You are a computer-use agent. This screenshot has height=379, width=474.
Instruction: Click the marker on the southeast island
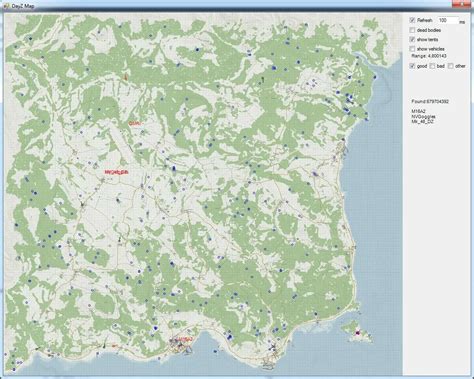(358, 333)
